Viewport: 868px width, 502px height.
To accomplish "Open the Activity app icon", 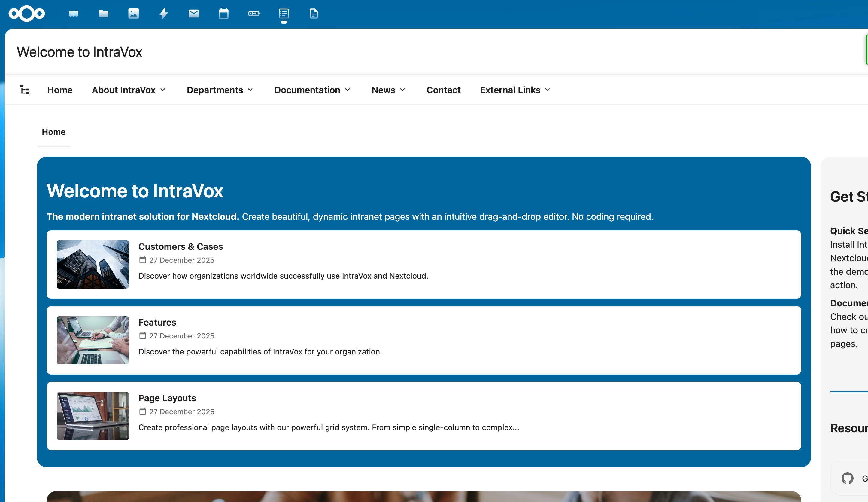I will 164,14.
